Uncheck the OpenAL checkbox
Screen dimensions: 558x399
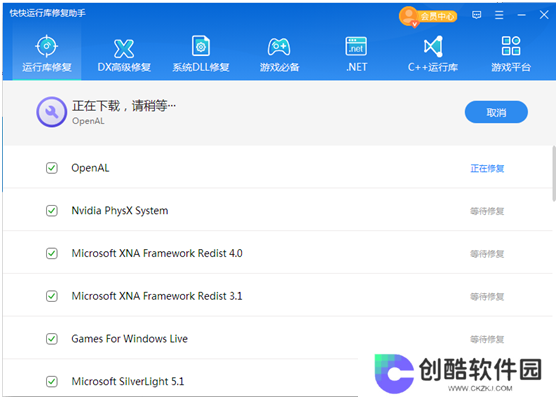coord(52,168)
